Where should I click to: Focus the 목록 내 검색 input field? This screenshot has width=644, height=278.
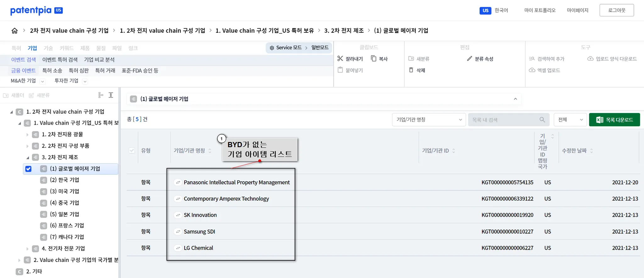click(x=509, y=120)
